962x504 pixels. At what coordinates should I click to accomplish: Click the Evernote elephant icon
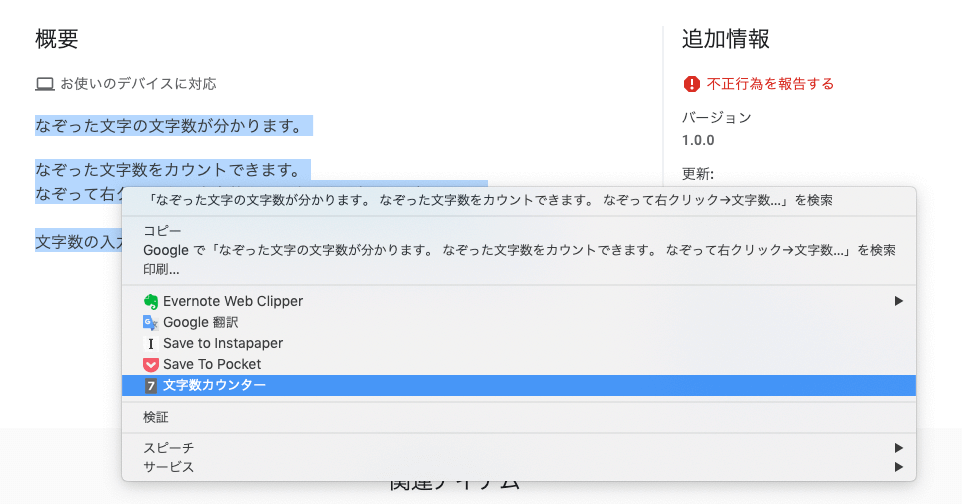(150, 301)
